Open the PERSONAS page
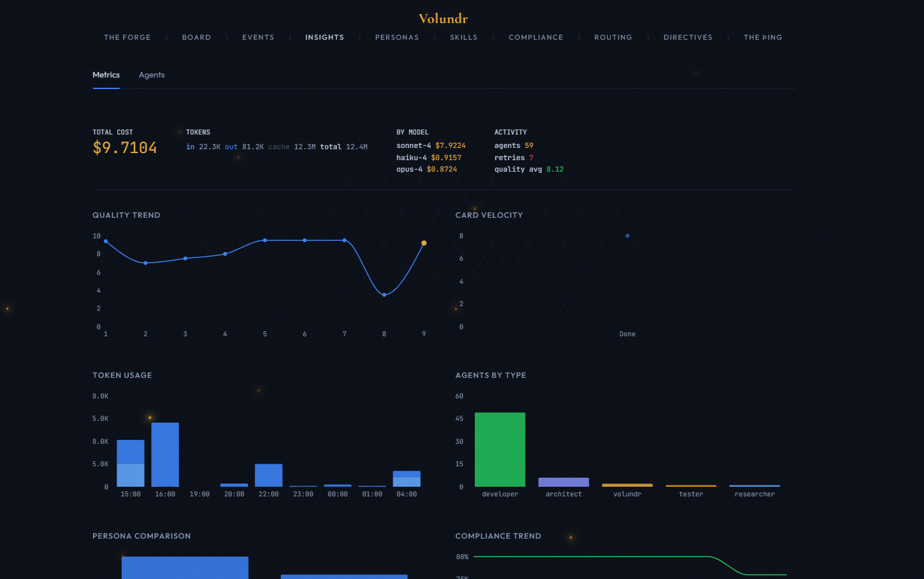The height and width of the screenshot is (579, 924). point(397,37)
